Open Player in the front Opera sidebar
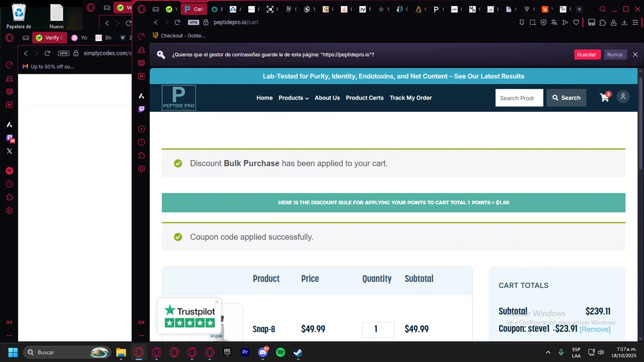 click(141, 129)
